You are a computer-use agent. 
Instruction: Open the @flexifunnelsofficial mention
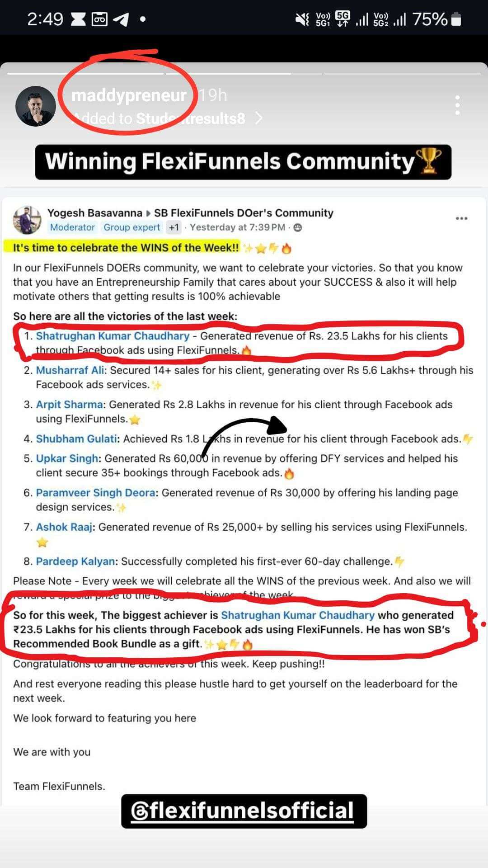click(244, 811)
